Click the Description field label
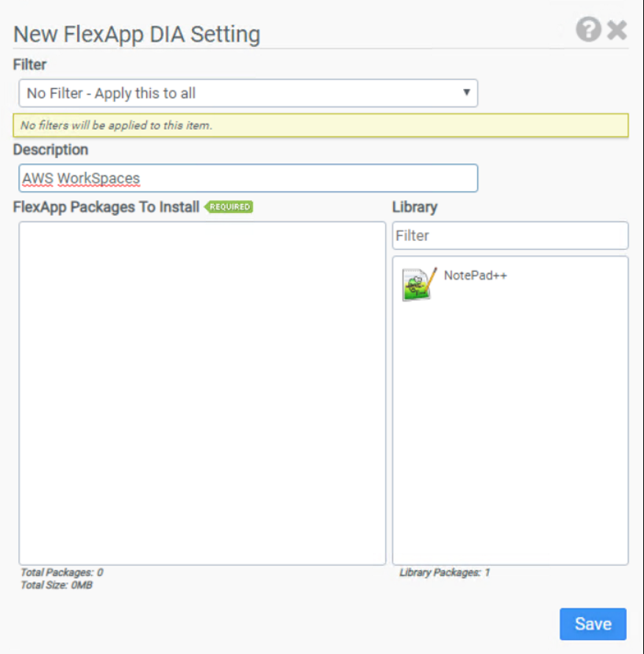The height and width of the screenshot is (654, 644). [51, 150]
